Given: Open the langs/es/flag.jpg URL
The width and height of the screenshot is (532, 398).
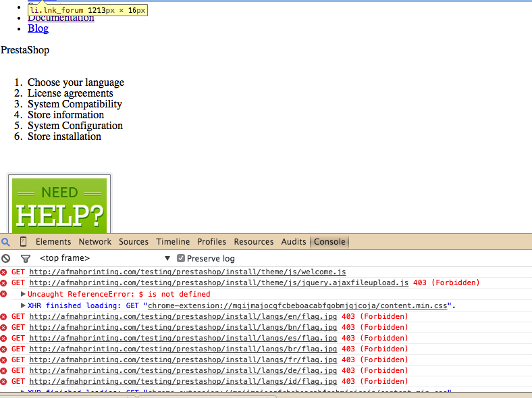Looking at the screenshot, I should point(183,339).
